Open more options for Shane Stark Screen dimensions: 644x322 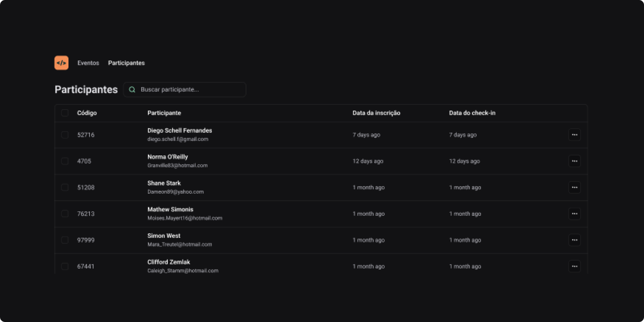tap(574, 187)
